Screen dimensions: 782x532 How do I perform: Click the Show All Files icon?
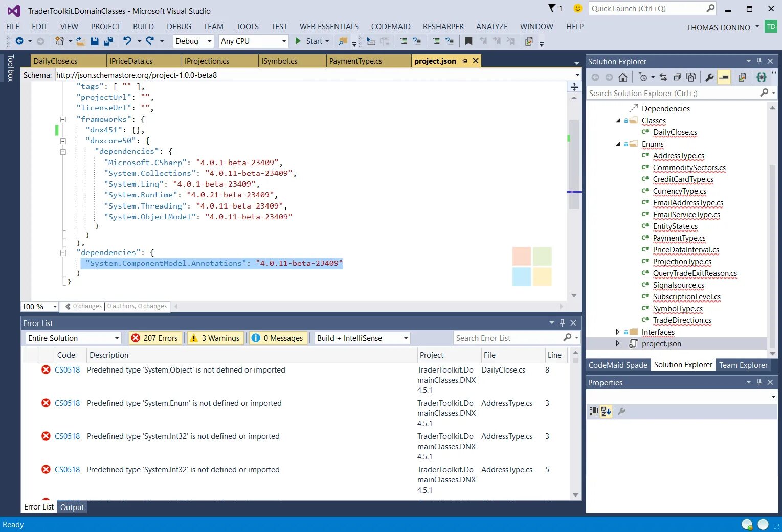(x=691, y=78)
